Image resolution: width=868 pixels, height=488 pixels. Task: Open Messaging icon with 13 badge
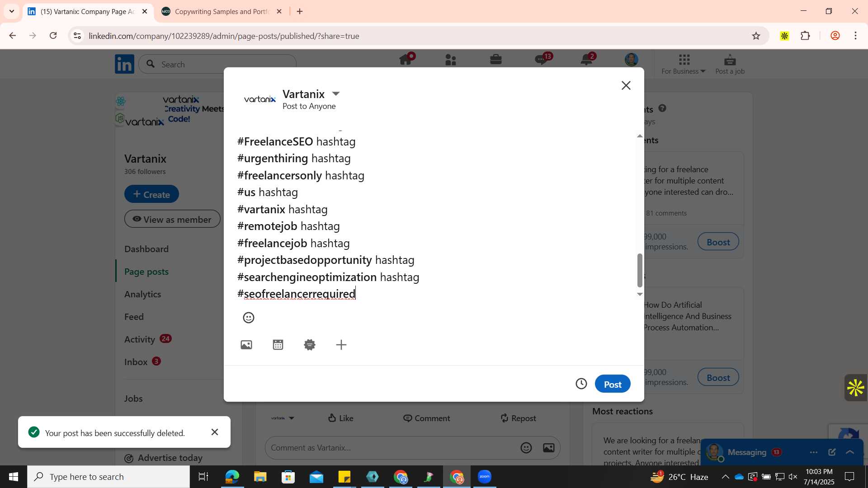click(x=542, y=60)
